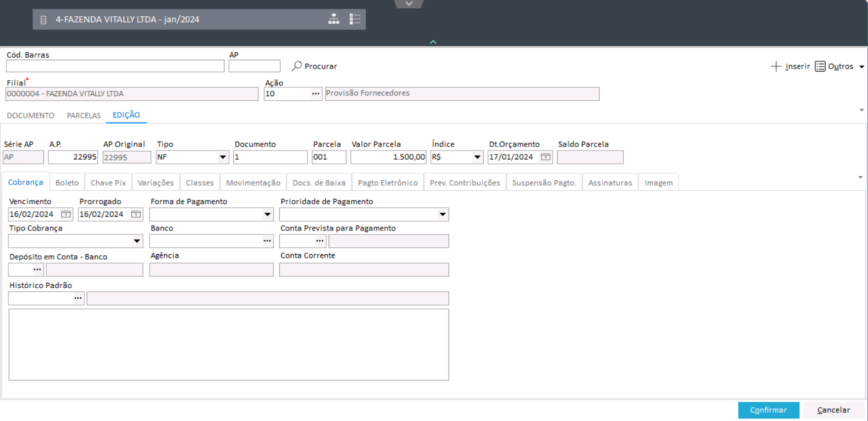This screenshot has width=868, height=421.
Task: Open the Prioridade de Pagamento dropdown
Action: 442,214
